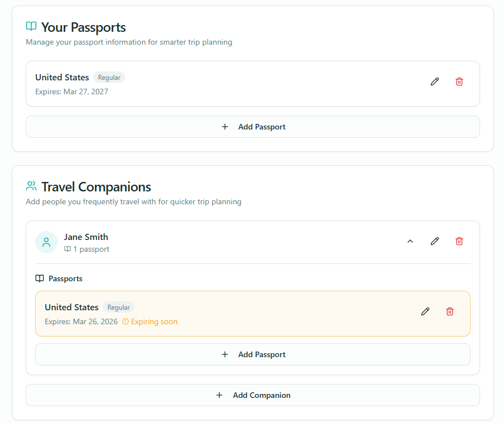Click Add Passport under Your Passports
The width and height of the screenshot is (504, 423).
click(252, 127)
